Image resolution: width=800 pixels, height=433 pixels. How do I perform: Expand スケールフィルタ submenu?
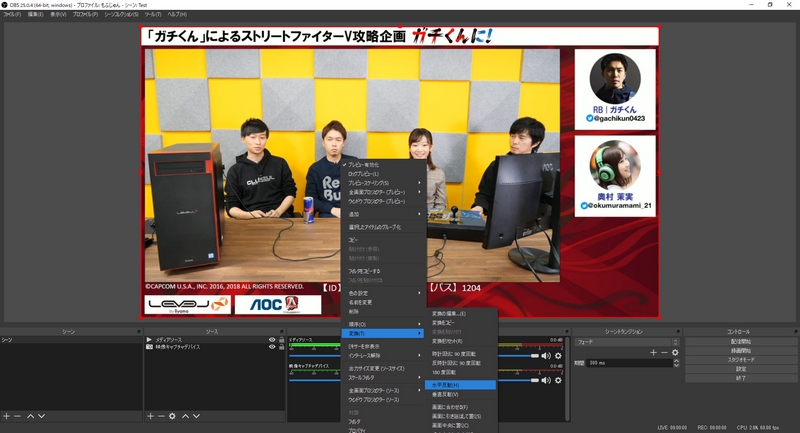(384, 378)
